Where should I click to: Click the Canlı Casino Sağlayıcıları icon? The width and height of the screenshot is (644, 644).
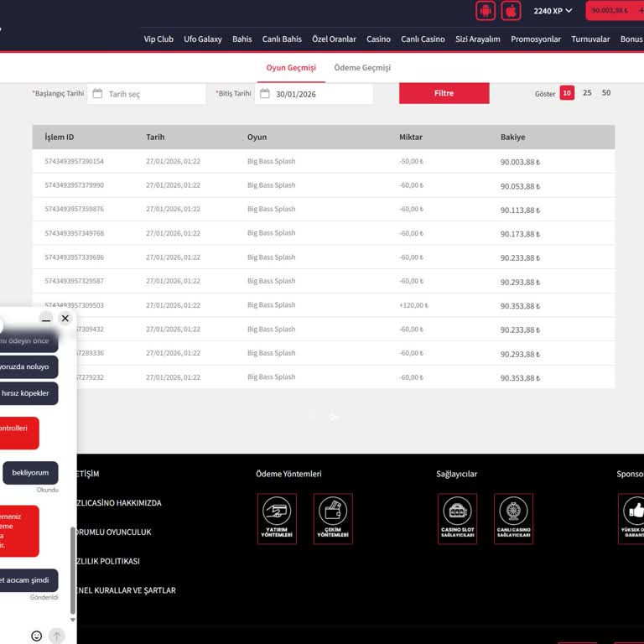point(513,518)
